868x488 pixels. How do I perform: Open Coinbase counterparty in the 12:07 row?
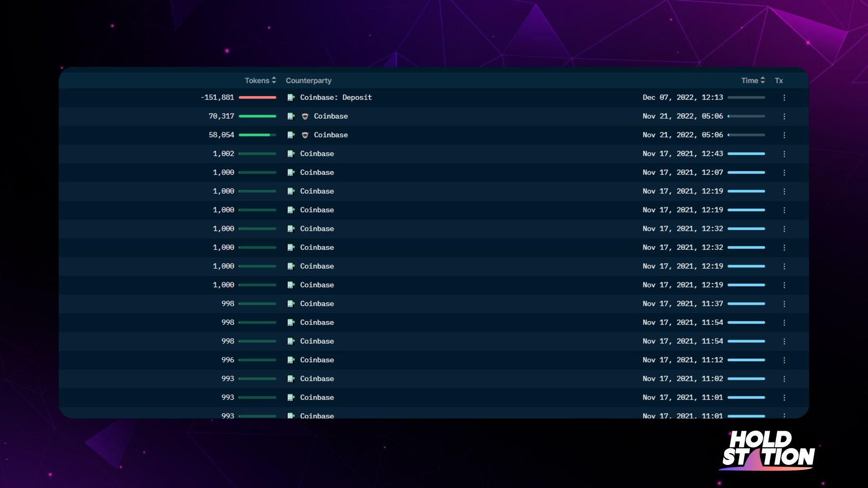(x=317, y=173)
